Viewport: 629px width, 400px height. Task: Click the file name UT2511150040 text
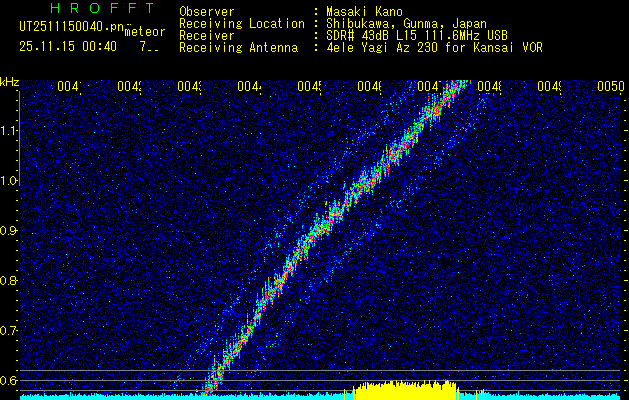[x=71, y=26]
